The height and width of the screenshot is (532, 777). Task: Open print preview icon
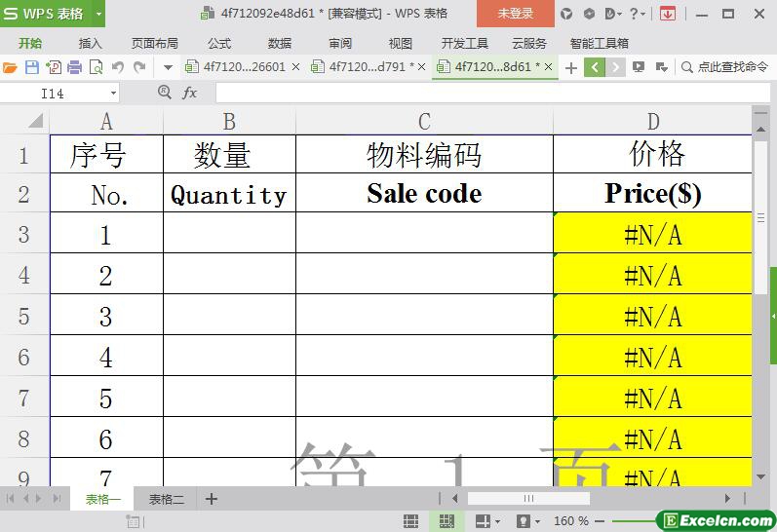tap(96, 67)
